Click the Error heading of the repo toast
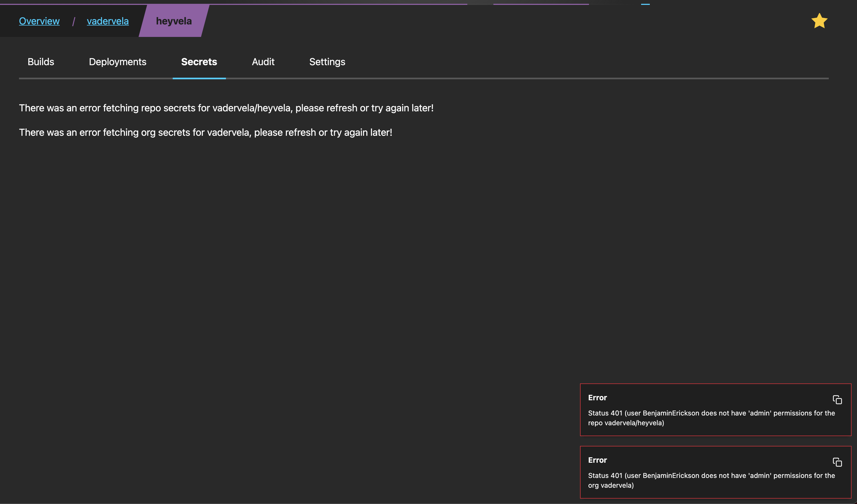This screenshot has width=857, height=504. 597,398
